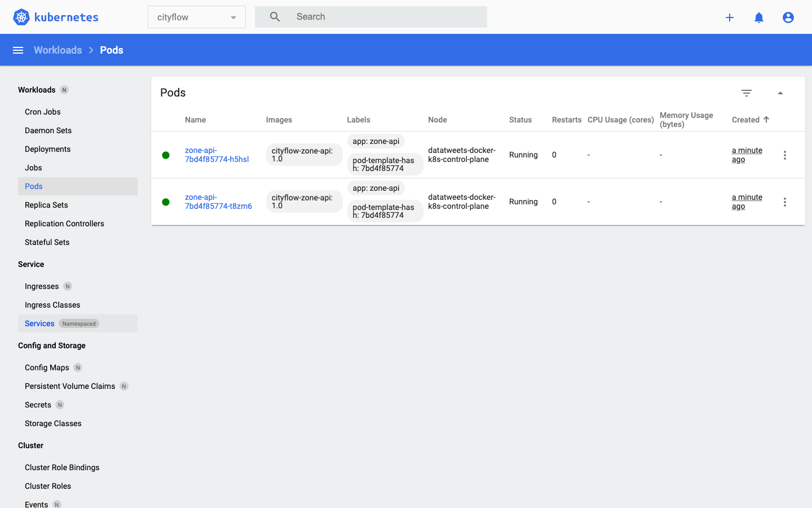Click the Kubernetes logo icon
This screenshot has width=812, height=508.
[x=21, y=17]
